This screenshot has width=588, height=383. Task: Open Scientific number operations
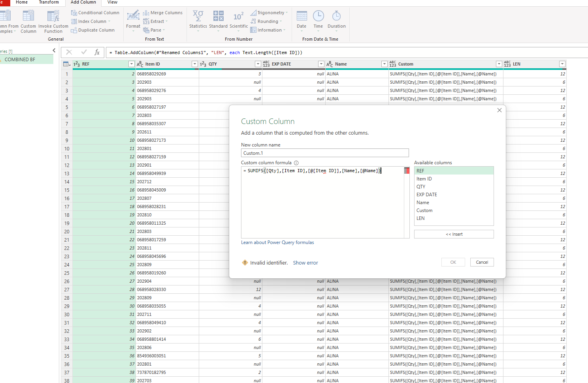pyautogui.click(x=239, y=21)
